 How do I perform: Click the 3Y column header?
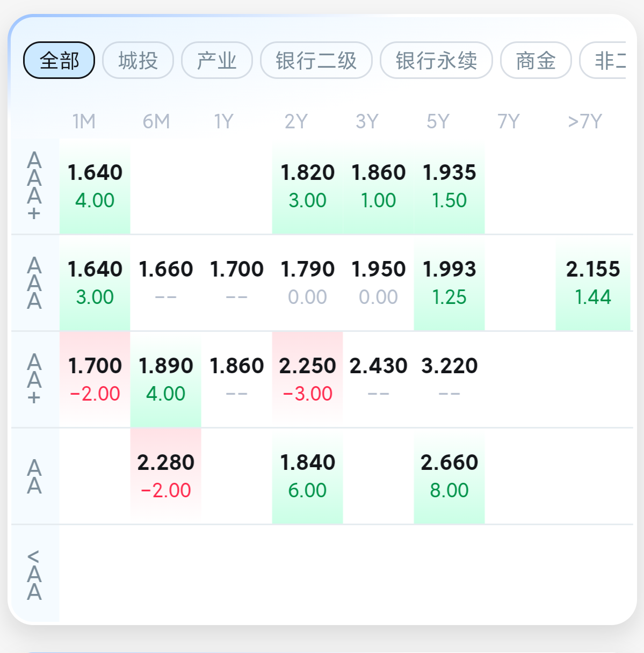tap(367, 121)
